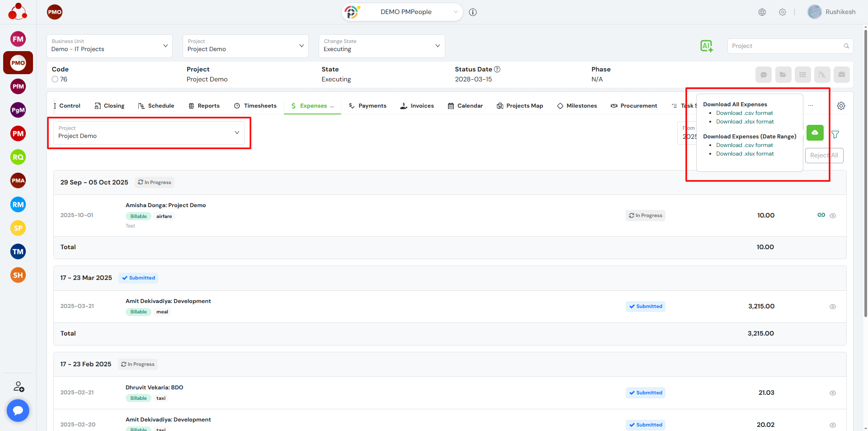The image size is (868, 431).
Task: Open the blue chat bubble widget
Action: 18,410
